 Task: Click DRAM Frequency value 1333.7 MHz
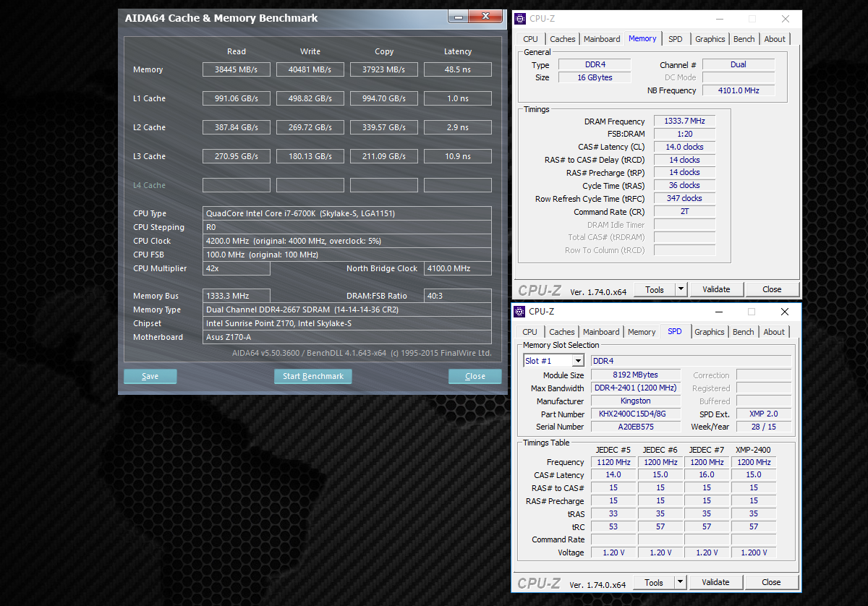(x=684, y=121)
